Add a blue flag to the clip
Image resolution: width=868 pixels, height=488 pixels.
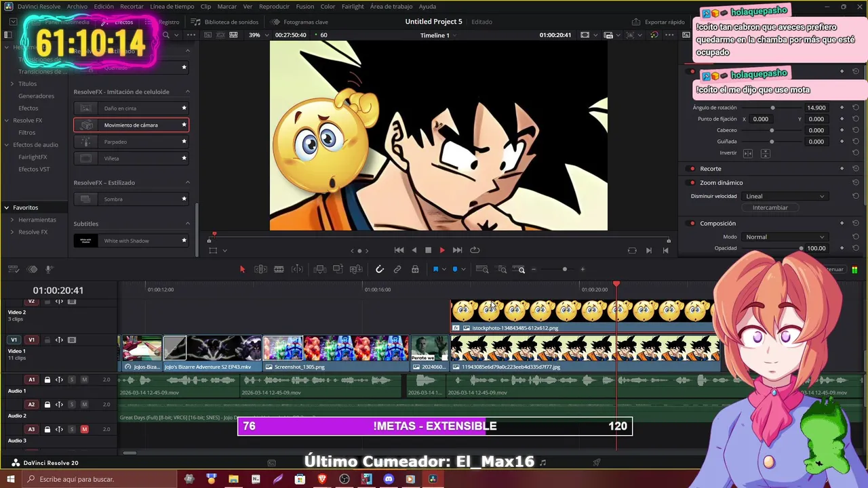click(435, 269)
